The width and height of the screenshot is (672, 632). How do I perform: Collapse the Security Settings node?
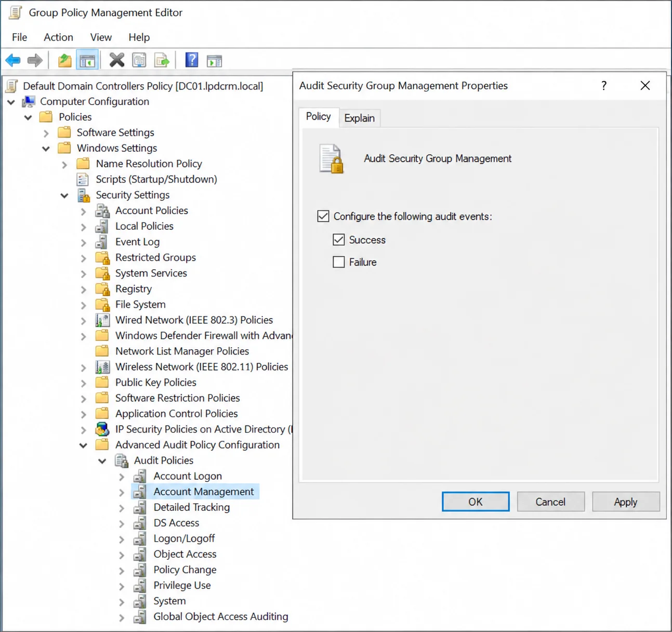64,195
